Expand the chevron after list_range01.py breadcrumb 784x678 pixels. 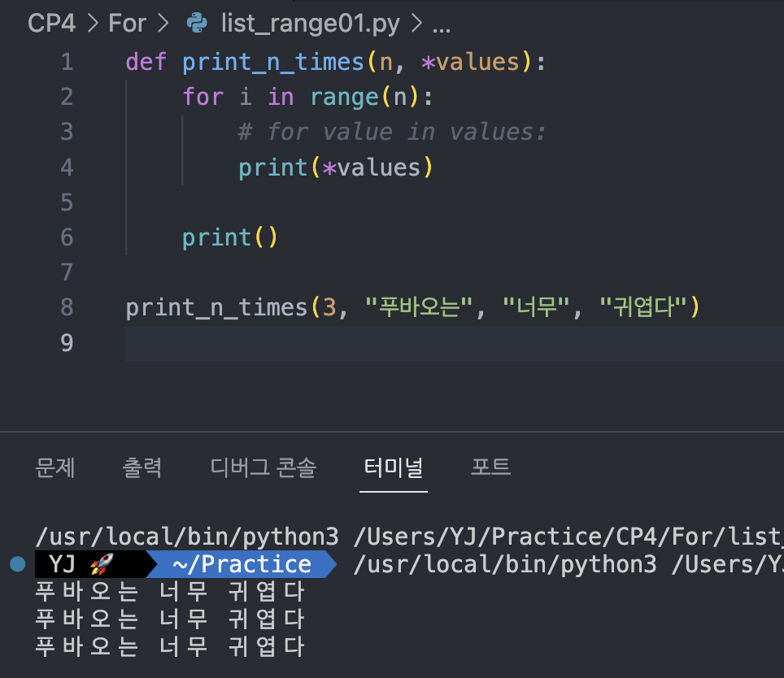pos(416,23)
